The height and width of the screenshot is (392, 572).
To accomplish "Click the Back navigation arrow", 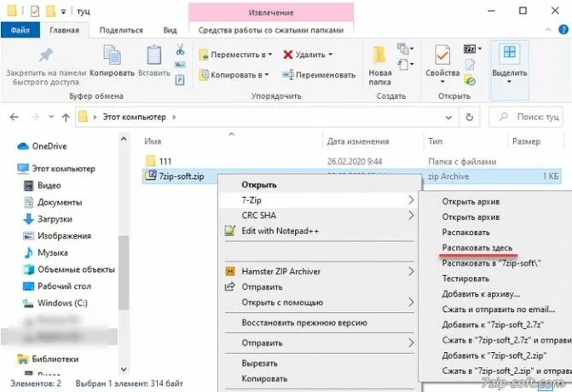I will click(14, 117).
